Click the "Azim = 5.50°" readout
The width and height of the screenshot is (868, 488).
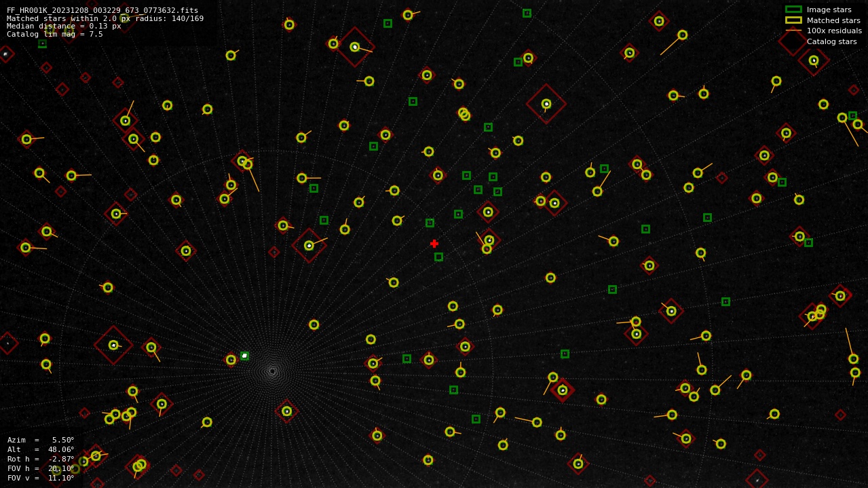tap(41, 440)
